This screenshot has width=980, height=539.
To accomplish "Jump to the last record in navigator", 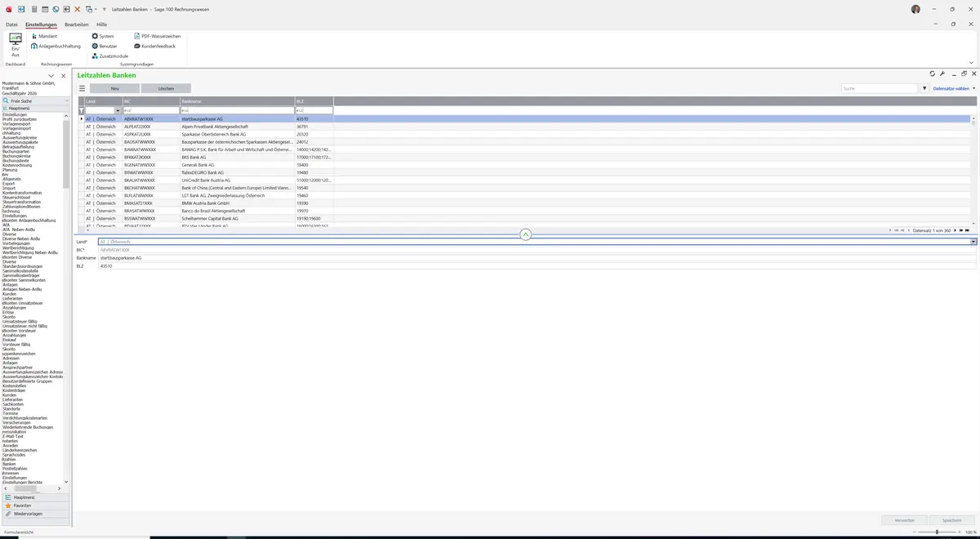I will coord(968,230).
